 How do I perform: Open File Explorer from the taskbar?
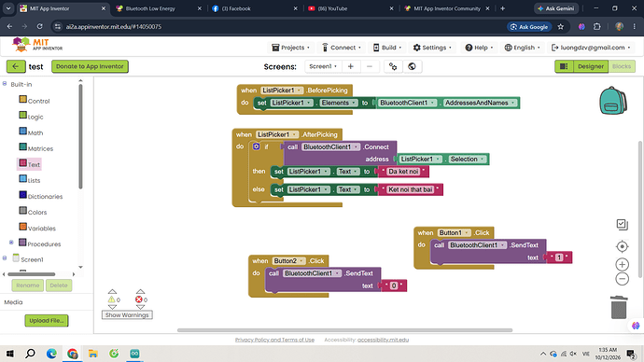[x=92, y=354]
